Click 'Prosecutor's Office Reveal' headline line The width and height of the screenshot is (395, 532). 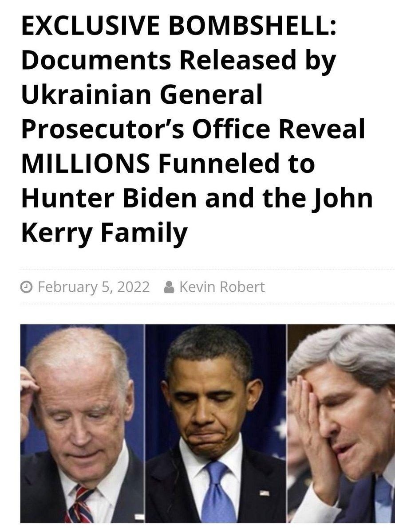(193, 130)
